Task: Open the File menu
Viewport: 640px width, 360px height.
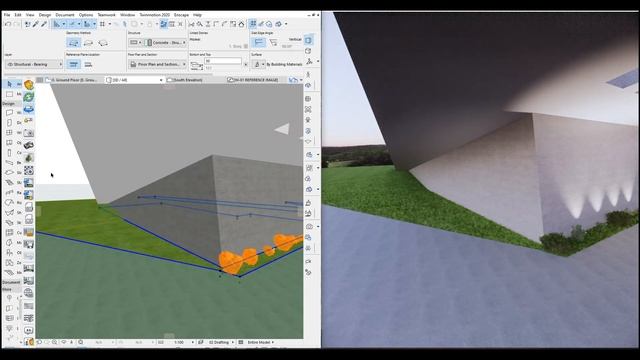Action: (x=7, y=15)
